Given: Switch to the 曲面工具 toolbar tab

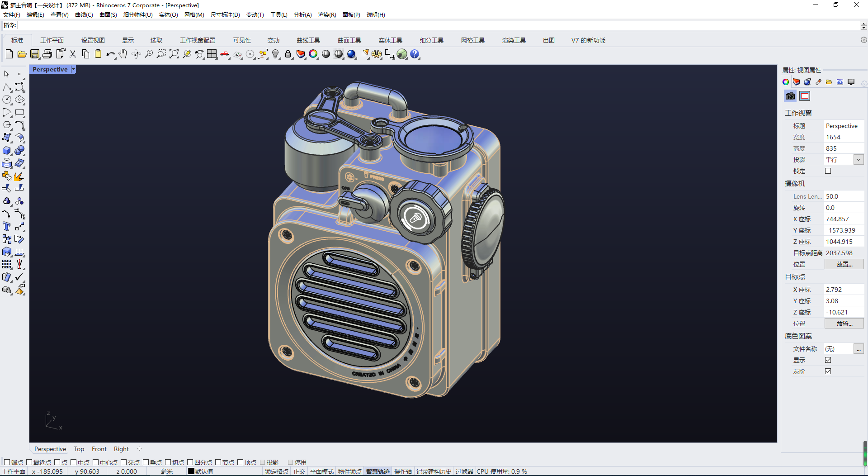Looking at the screenshot, I should (349, 40).
